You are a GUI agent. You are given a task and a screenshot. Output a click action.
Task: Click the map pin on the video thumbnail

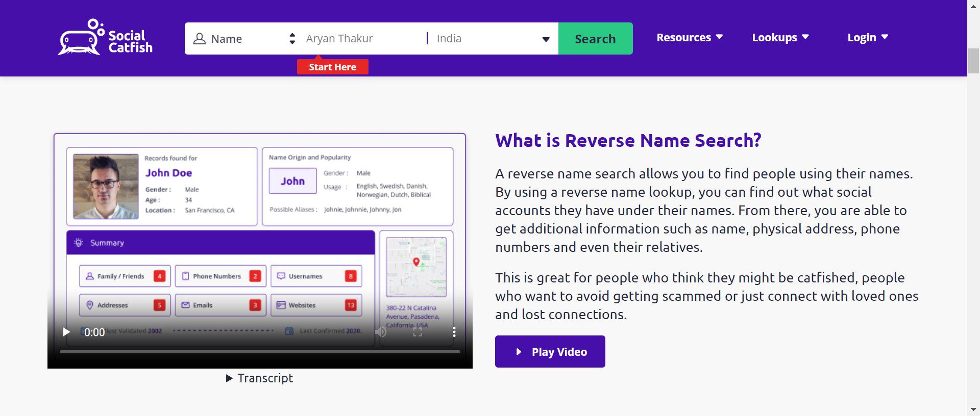(416, 262)
